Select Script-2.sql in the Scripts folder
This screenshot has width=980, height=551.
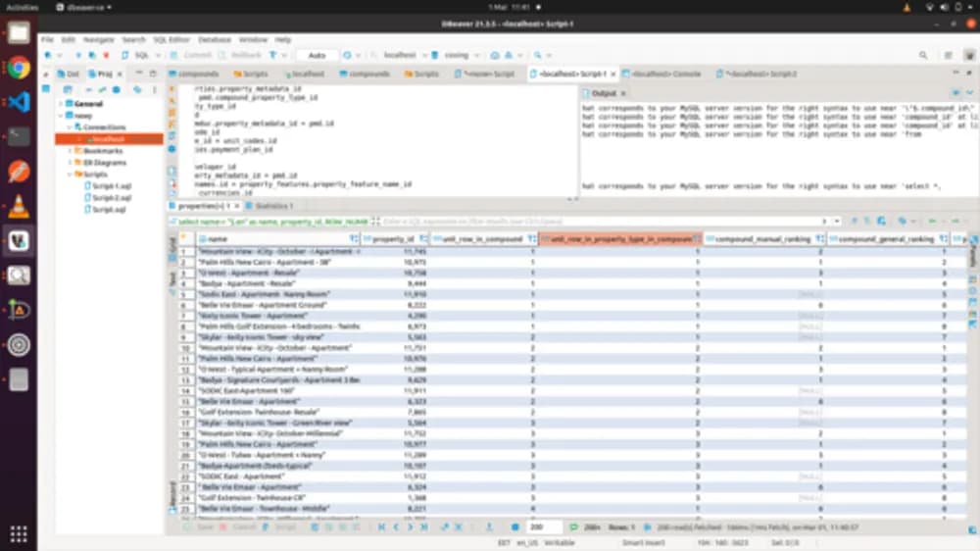[112, 198]
